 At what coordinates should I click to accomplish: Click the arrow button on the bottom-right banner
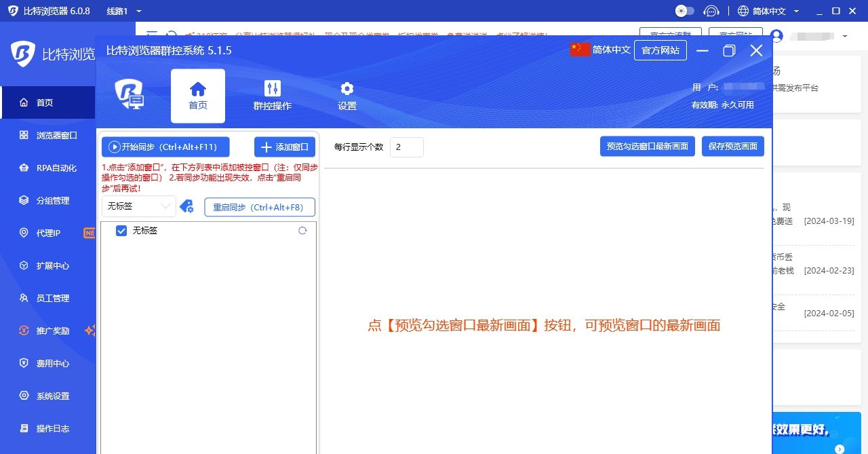(840, 449)
